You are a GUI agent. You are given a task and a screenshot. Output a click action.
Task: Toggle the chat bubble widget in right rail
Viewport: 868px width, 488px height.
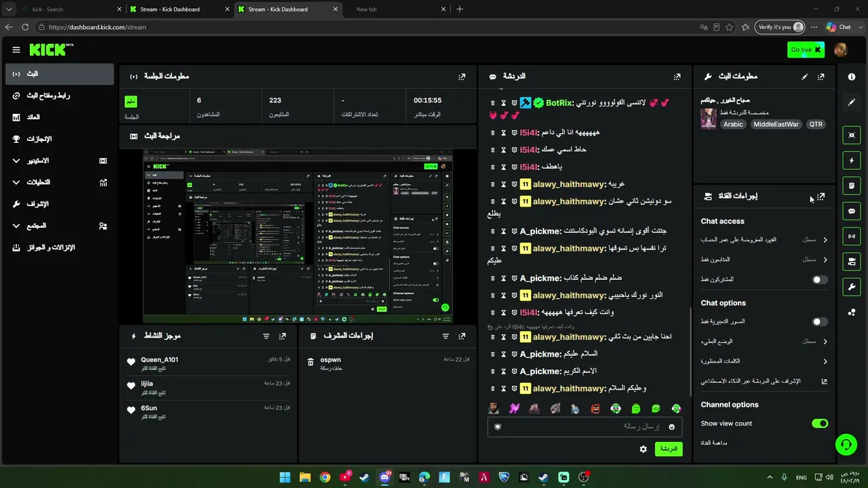tap(852, 211)
